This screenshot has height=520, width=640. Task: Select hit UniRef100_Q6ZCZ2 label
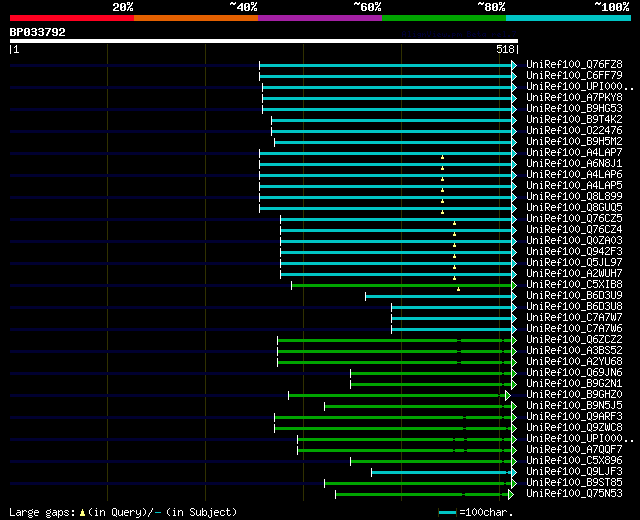pos(574,340)
